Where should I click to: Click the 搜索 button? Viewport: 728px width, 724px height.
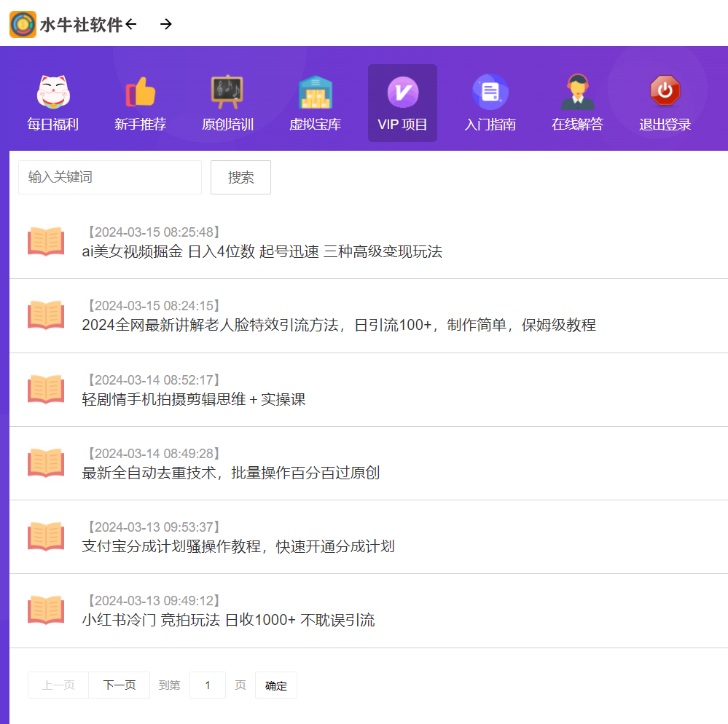240,177
